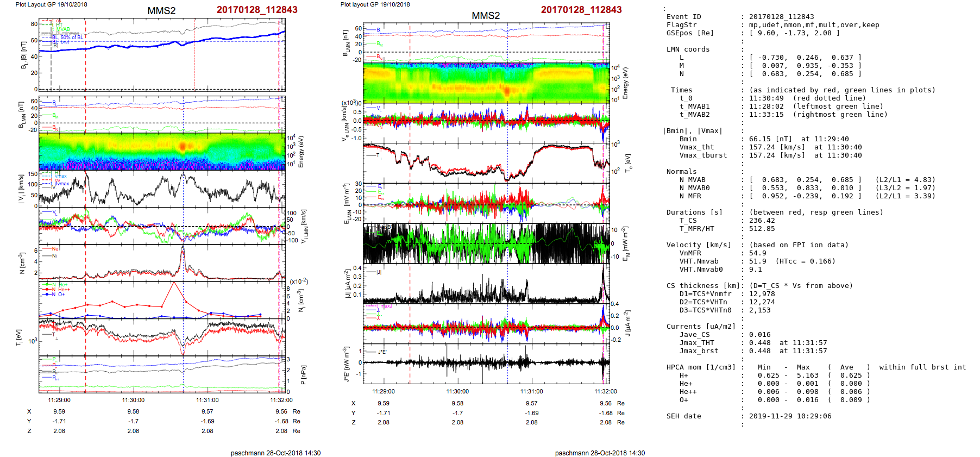Click the t_MVAB2 time "11:33:15"
This screenshot has height=457, width=980.
766,115
